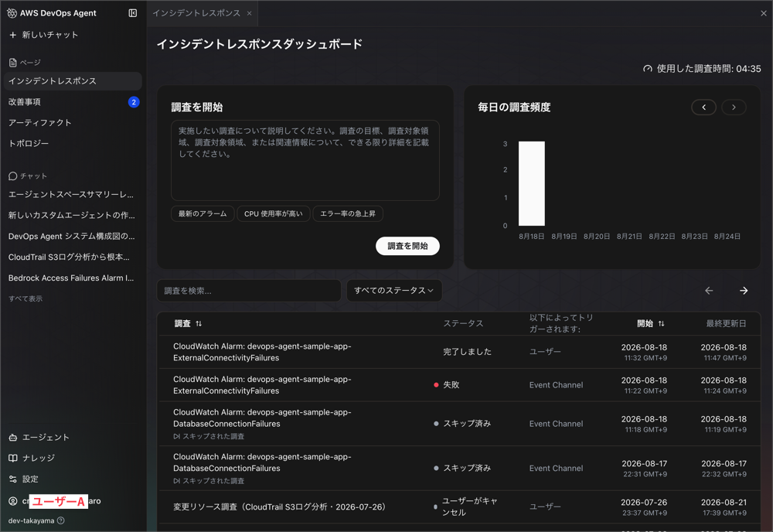Open chat Bedrock Access Failures Alarm

(x=71, y=278)
